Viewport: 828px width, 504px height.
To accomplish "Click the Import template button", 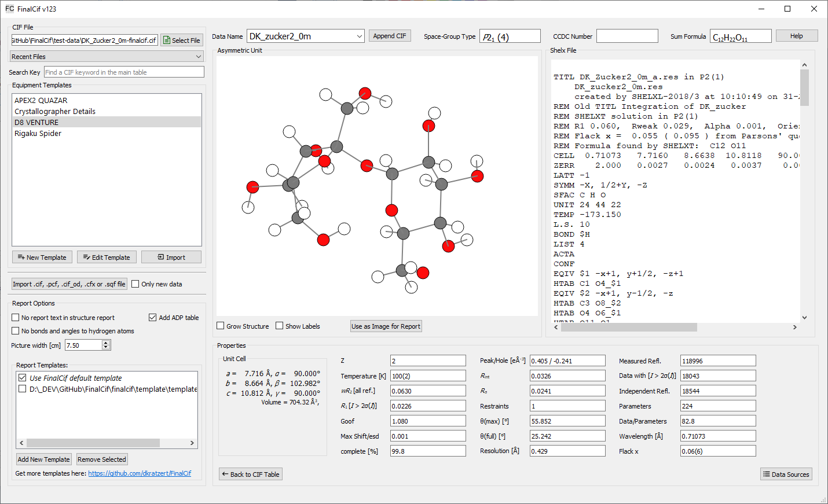I will 171,257.
